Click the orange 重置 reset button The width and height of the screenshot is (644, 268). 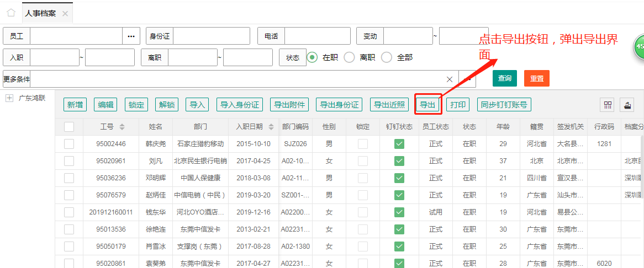[536, 78]
